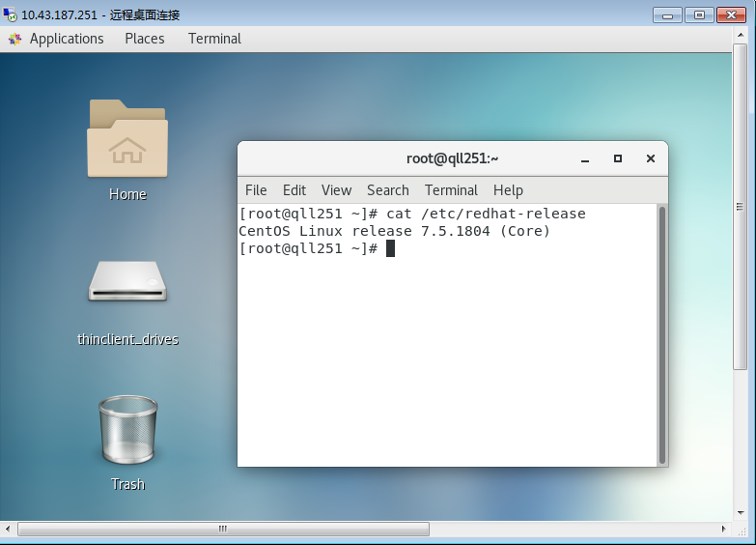
Task: Open the Places menu in top panel
Action: tap(145, 39)
